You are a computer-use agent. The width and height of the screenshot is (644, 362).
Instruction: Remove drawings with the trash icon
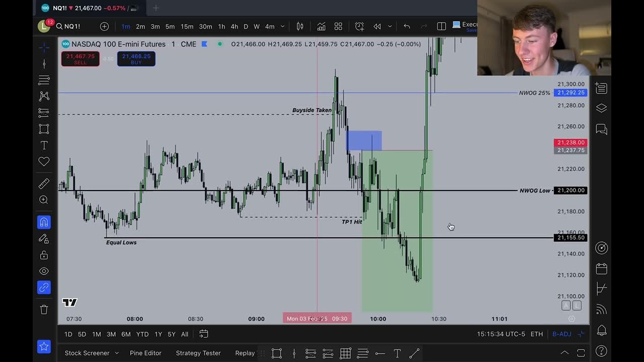pos(44,309)
